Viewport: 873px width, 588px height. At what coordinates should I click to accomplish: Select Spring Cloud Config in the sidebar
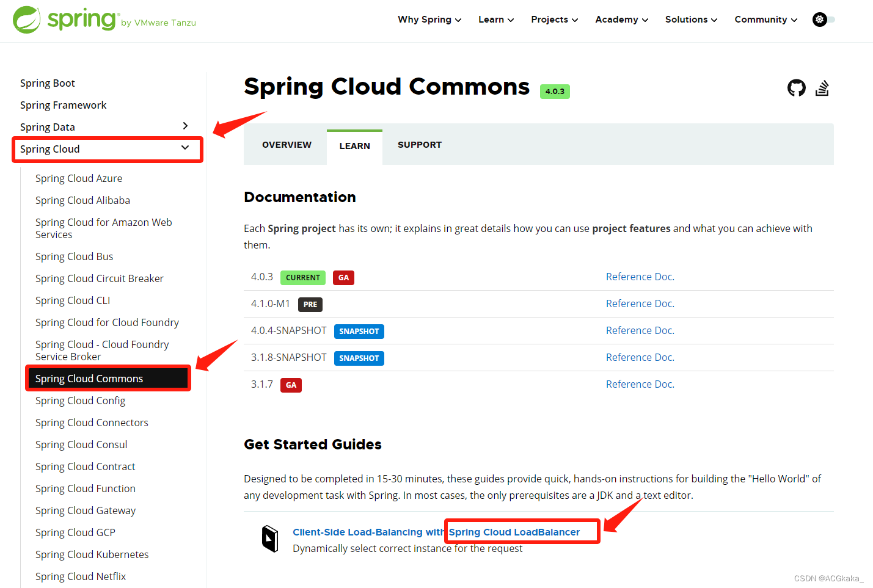(80, 400)
